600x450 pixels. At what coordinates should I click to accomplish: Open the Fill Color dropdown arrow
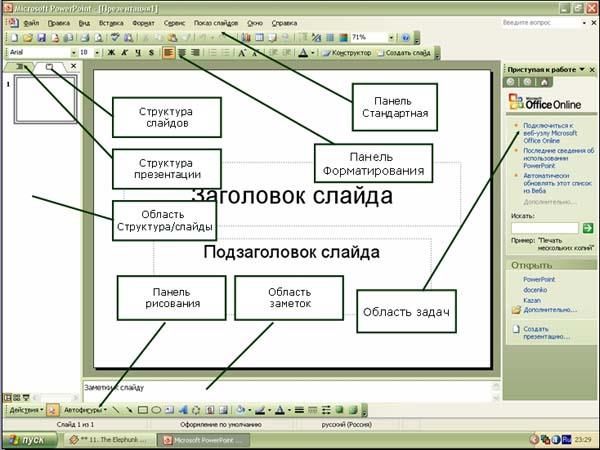click(x=249, y=410)
